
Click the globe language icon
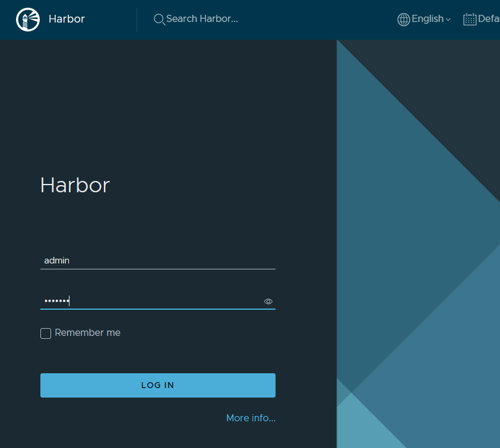403,19
